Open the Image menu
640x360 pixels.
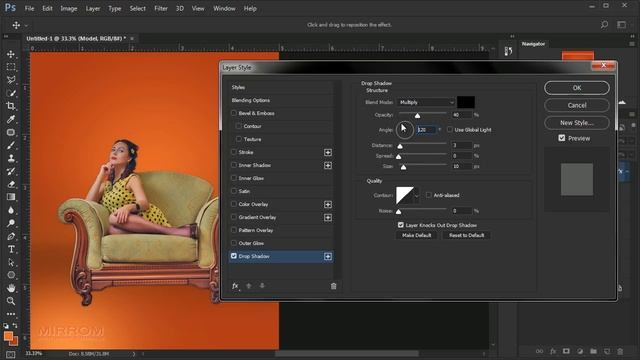coord(69,8)
